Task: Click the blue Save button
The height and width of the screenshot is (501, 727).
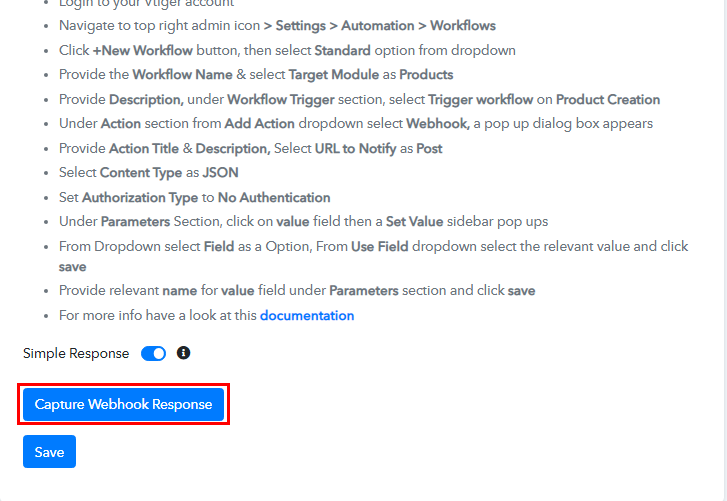Action: point(49,452)
